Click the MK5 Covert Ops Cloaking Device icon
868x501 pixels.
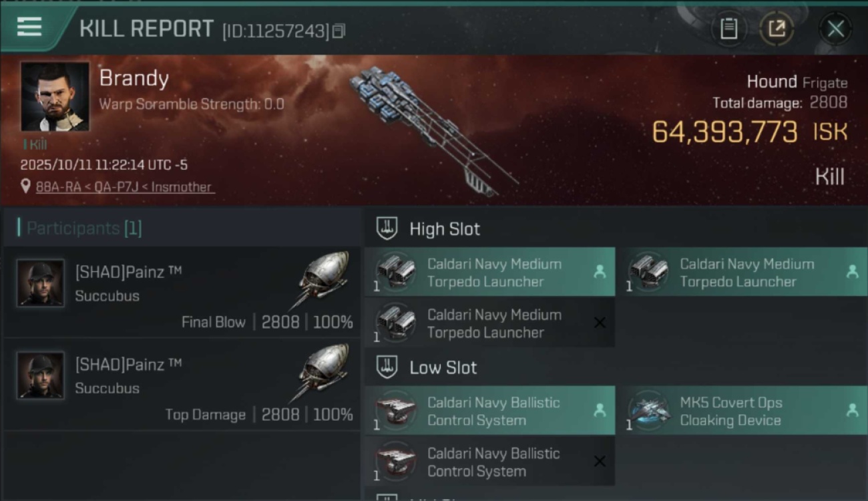coord(650,411)
